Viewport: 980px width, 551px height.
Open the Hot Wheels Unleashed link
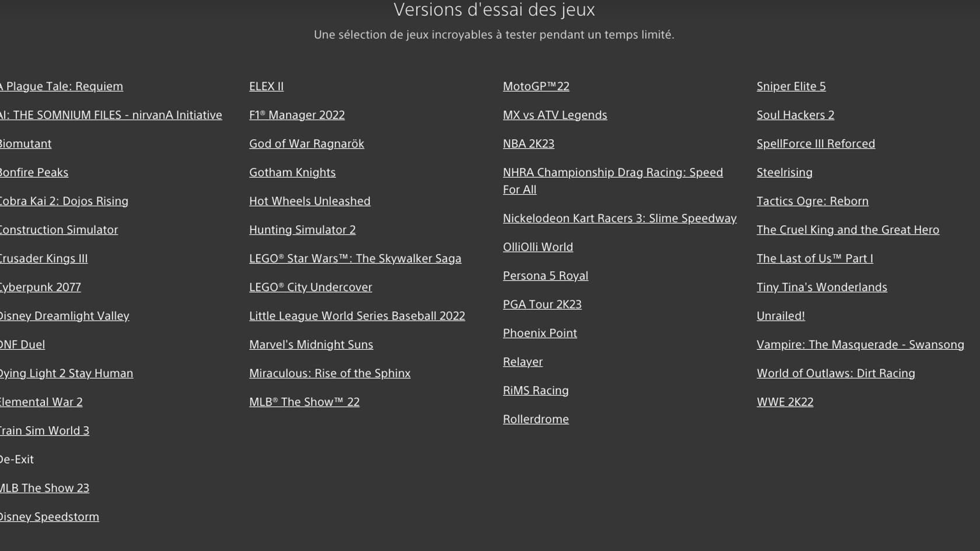click(x=310, y=201)
